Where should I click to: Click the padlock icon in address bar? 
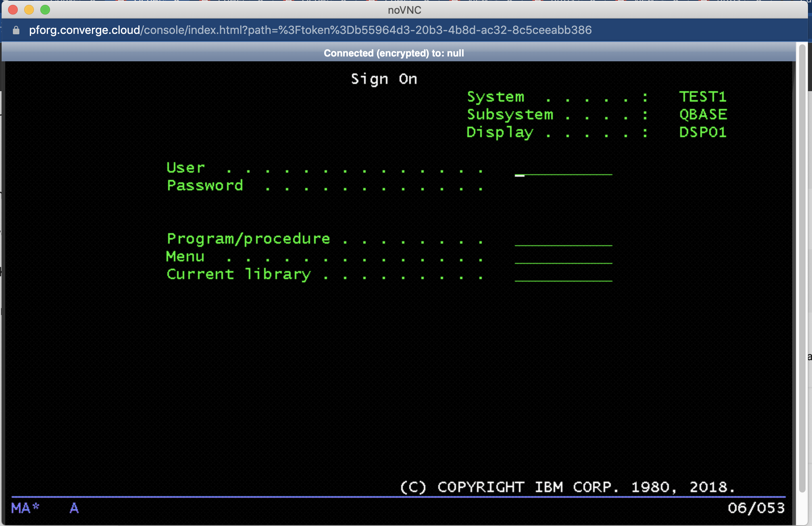coord(16,30)
